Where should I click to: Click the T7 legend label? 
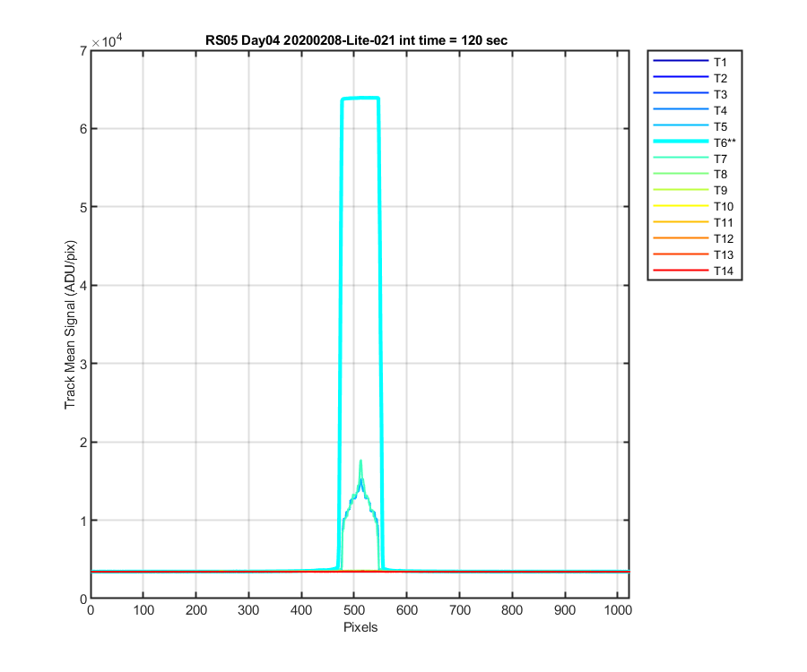coord(720,159)
